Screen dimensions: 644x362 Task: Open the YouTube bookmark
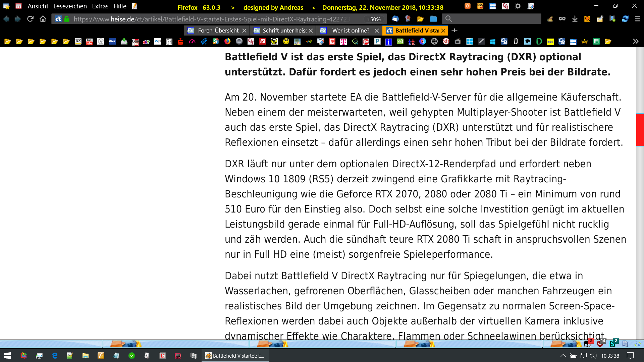(x=89, y=42)
